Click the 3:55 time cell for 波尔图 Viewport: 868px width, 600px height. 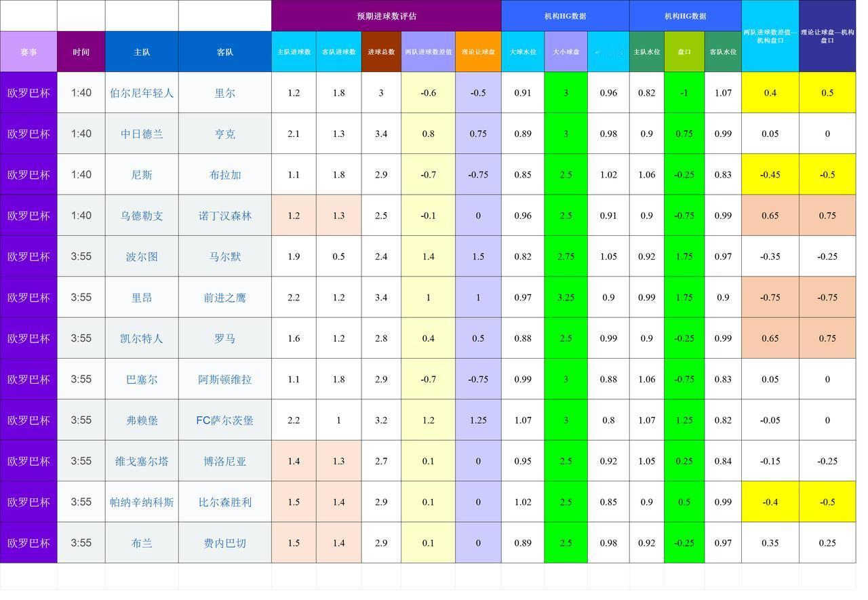coord(81,256)
